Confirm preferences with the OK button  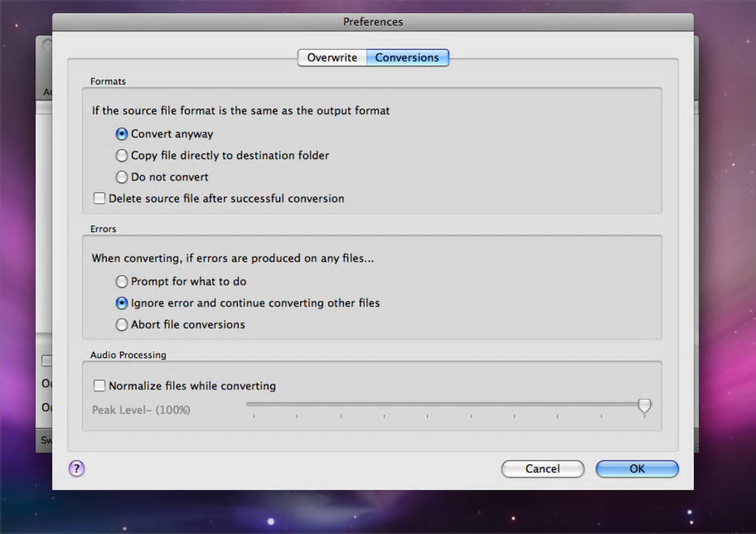(637, 469)
